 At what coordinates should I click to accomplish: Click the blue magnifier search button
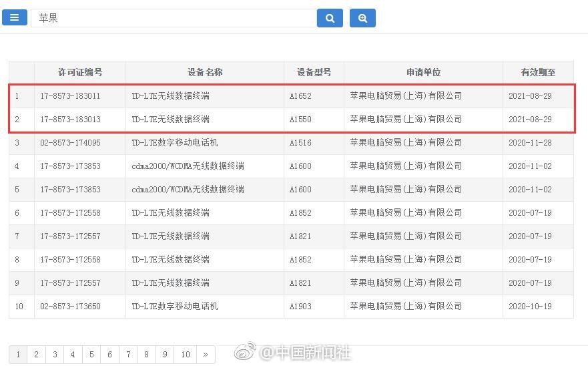[x=330, y=18]
